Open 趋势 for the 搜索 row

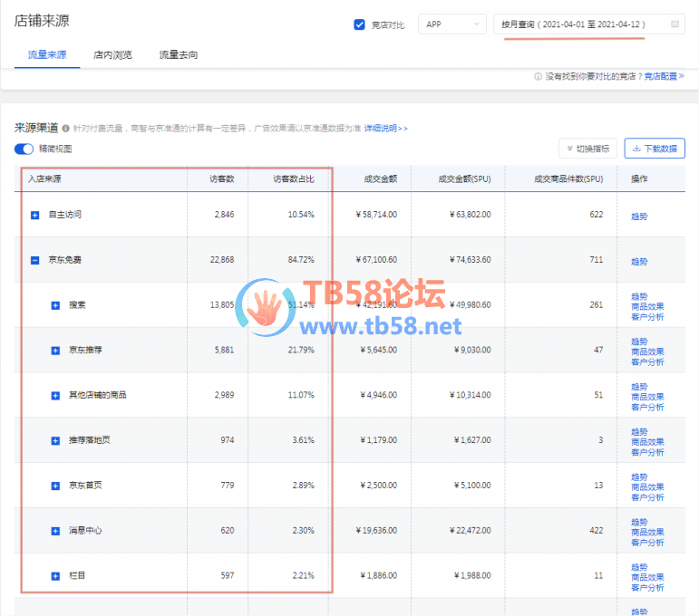click(x=639, y=296)
